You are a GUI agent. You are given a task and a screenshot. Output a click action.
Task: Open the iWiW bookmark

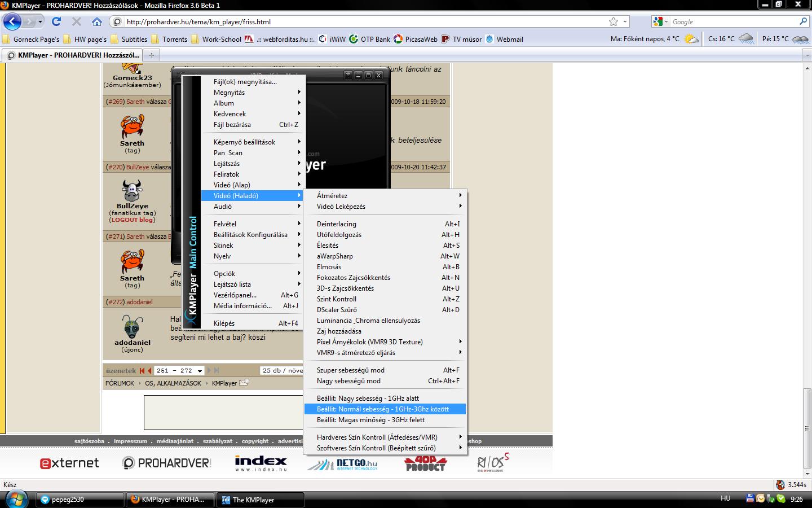332,39
